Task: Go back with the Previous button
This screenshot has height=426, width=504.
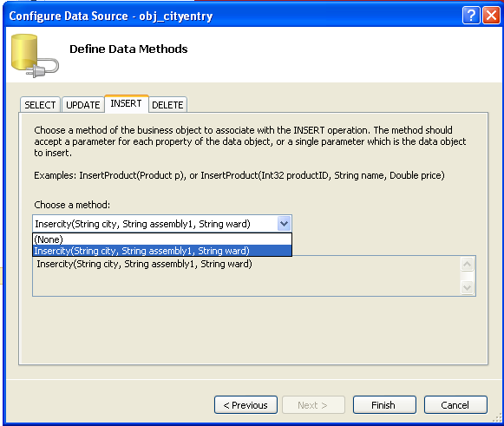Action: click(245, 405)
